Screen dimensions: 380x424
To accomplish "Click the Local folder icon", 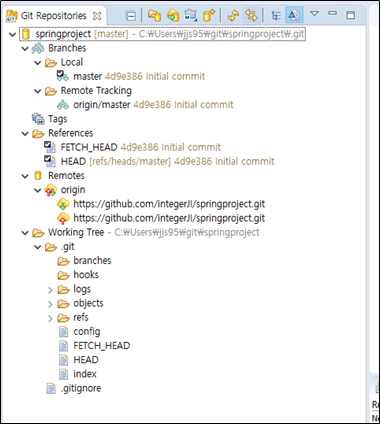I will click(x=50, y=63).
